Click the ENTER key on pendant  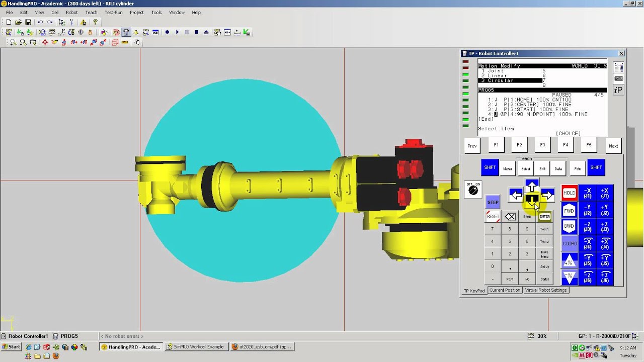(x=545, y=216)
